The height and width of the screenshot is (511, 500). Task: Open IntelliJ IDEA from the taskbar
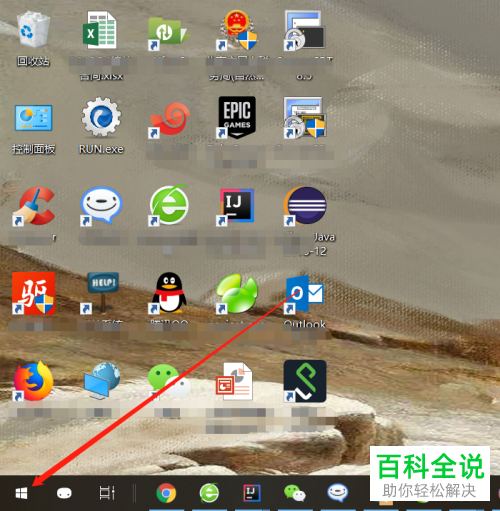[x=252, y=493]
